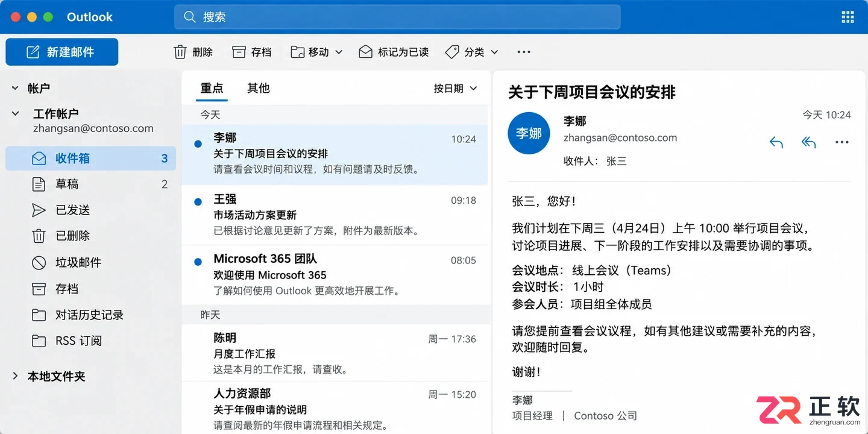Select the 收件箱 folder

[90, 159]
